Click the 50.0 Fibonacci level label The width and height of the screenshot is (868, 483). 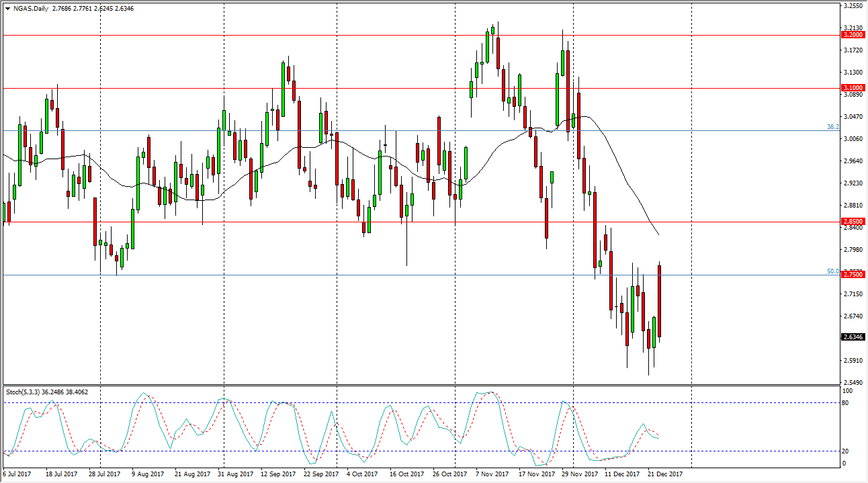coord(833,271)
